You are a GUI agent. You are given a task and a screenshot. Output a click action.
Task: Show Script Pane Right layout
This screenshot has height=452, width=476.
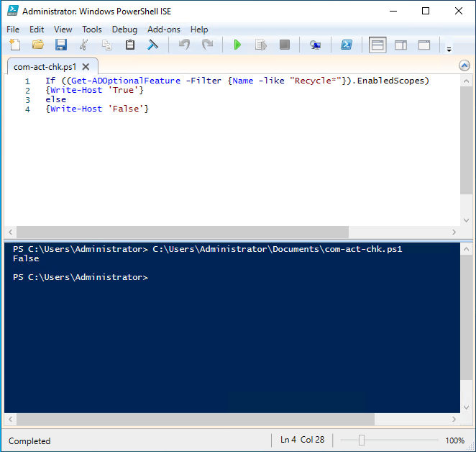[x=401, y=45]
